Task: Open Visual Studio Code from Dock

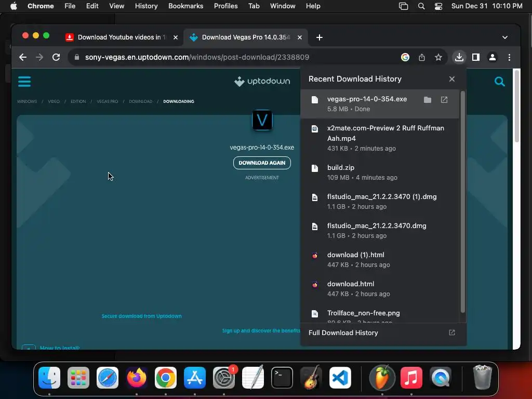Action: (x=340, y=378)
